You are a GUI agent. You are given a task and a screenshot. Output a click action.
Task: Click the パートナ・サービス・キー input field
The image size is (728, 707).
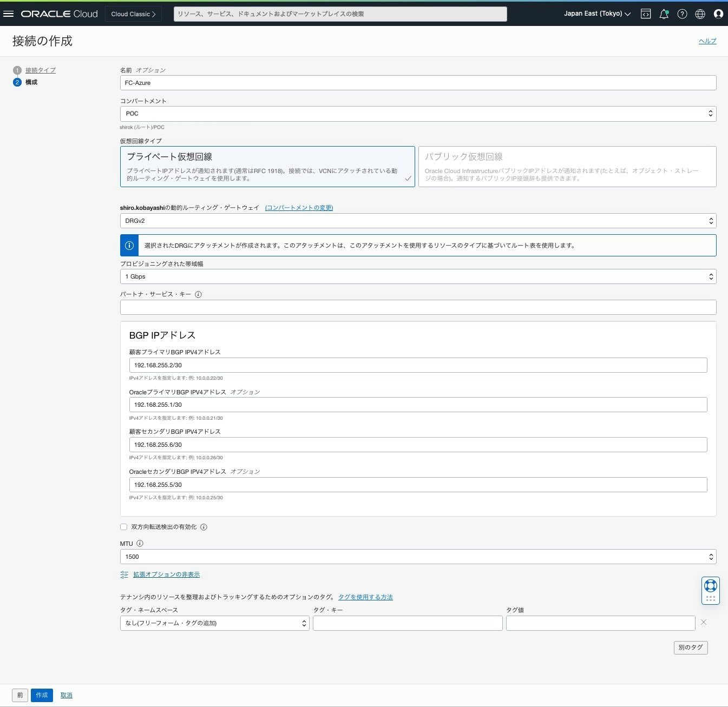pos(418,307)
